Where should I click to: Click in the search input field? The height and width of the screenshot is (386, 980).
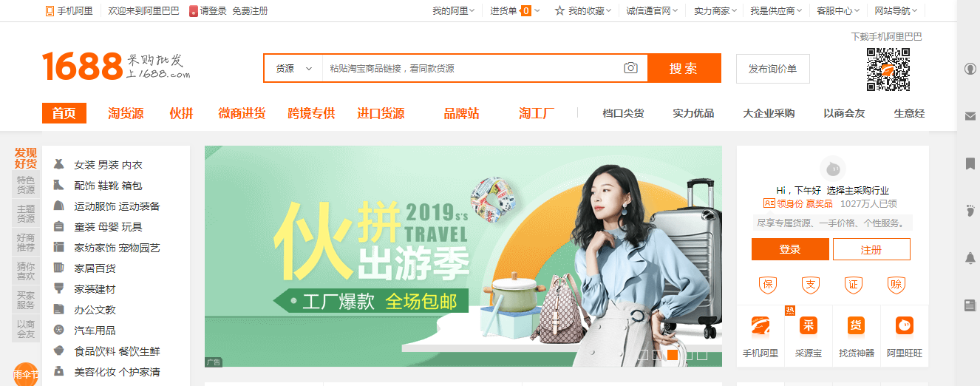point(473,68)
